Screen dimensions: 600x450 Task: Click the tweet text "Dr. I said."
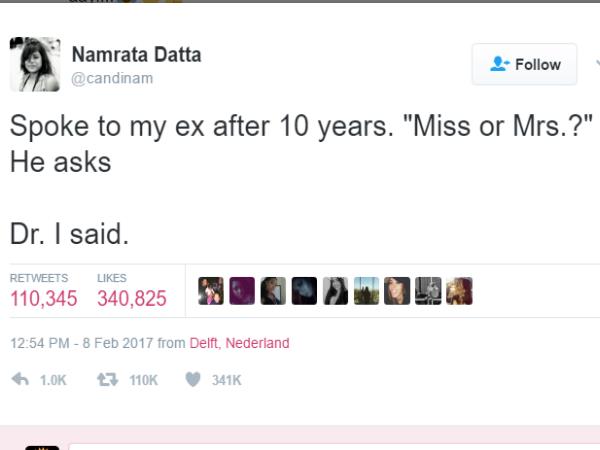tap(70, 234)
